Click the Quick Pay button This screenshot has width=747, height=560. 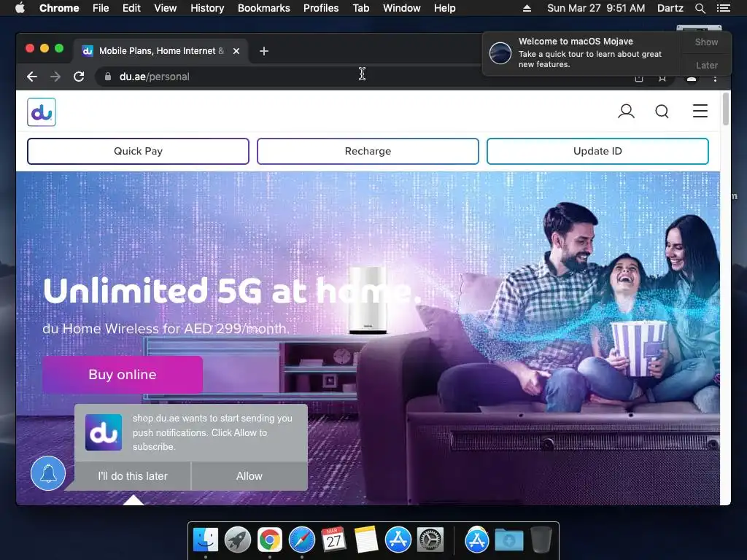[138, 151]
